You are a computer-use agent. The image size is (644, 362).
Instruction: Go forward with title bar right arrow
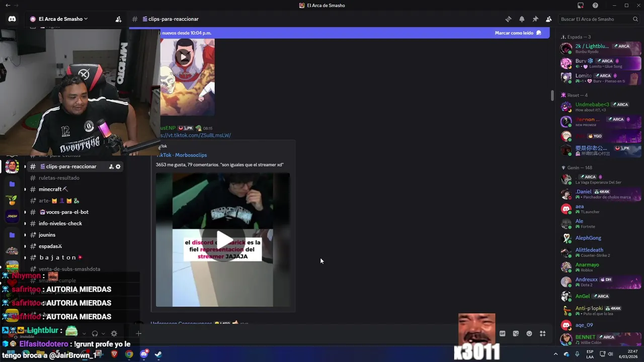point(17,6)
